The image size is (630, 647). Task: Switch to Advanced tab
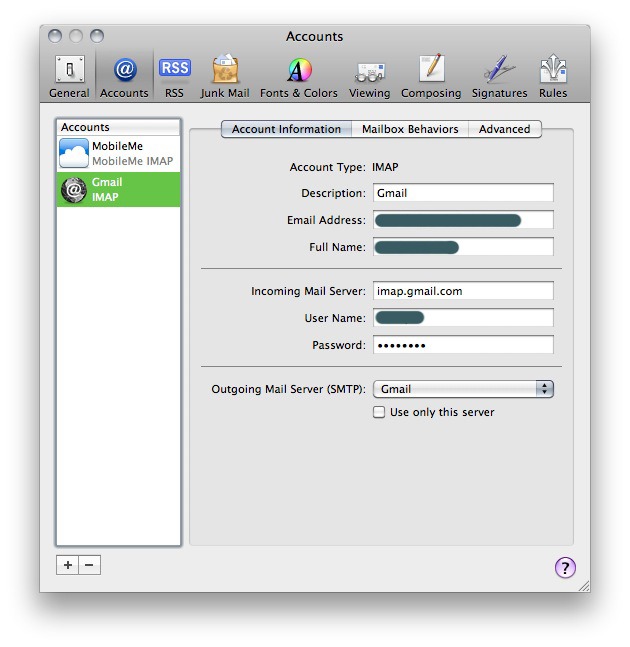(x=505, y=129)
